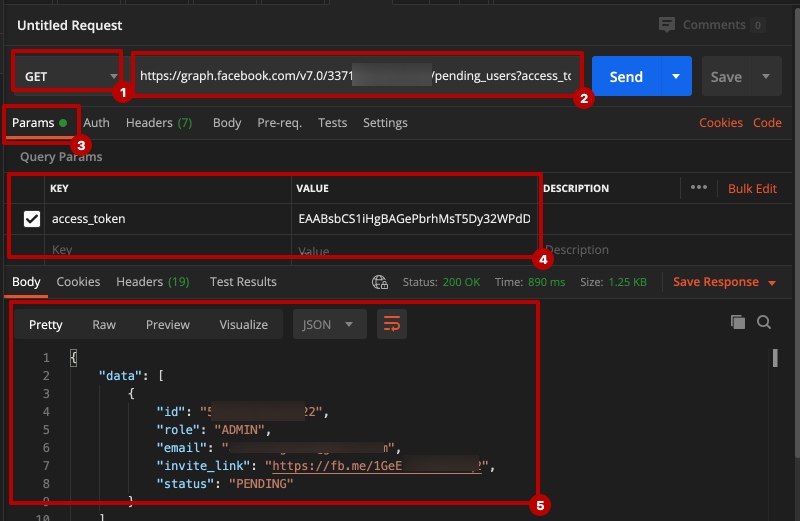Click the "role": "ADMIN" line
This screenshot has height=521, width=800.
[213, 430]
